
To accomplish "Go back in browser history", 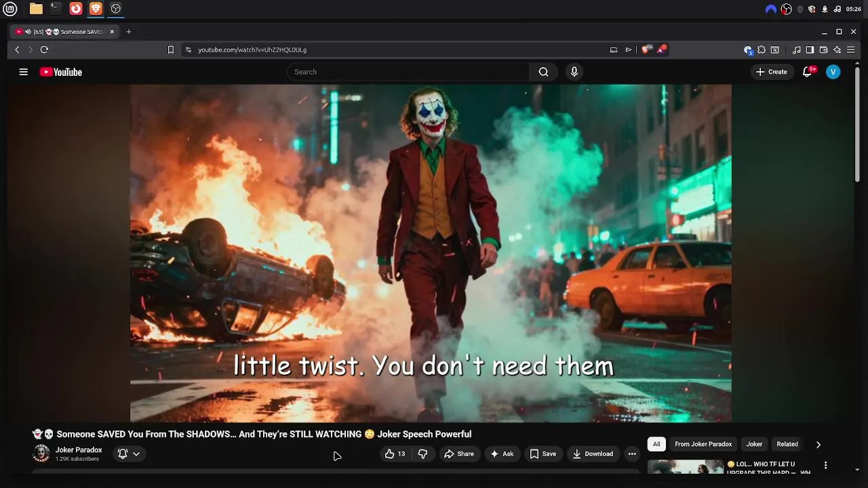I will [x=18, y=49].
